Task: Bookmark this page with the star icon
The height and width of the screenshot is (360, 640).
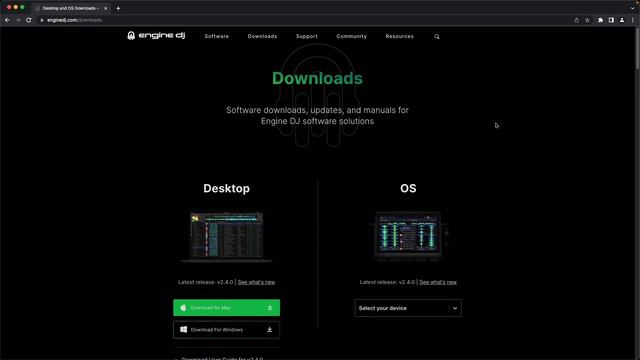Action: tap(587, 20)
